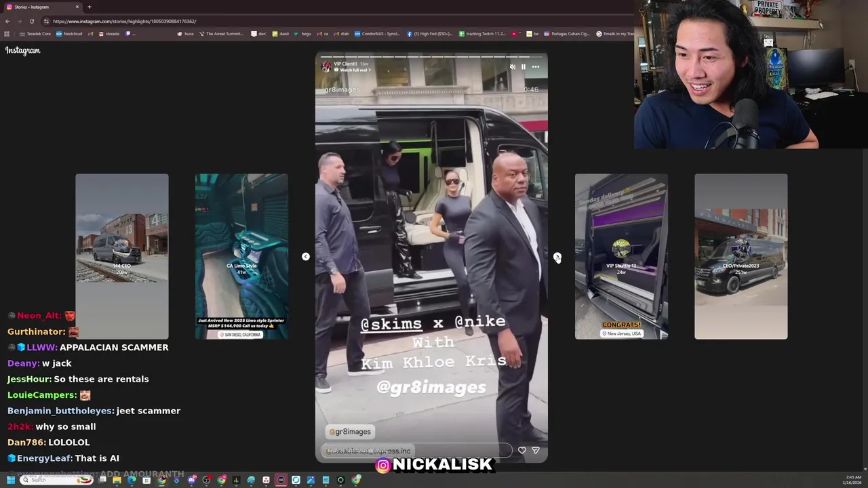
Task: Open OBS Studio from the taskbar
Action: [207, 480]
